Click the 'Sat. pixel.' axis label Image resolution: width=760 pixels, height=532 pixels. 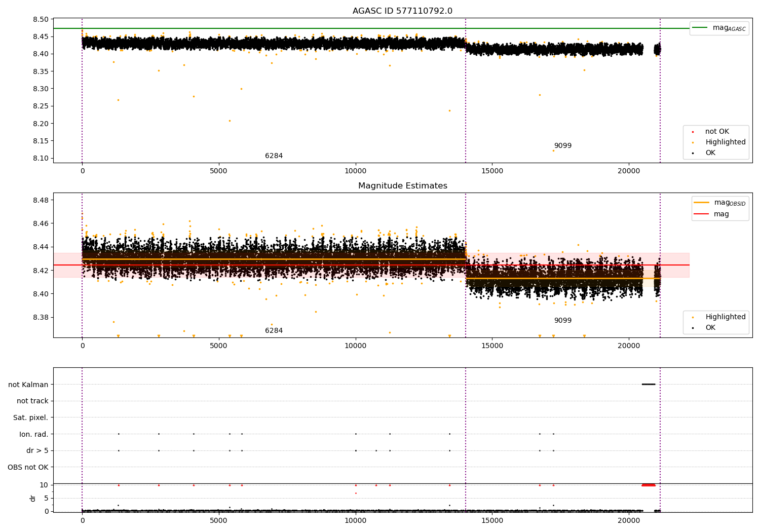coord(30,418)
